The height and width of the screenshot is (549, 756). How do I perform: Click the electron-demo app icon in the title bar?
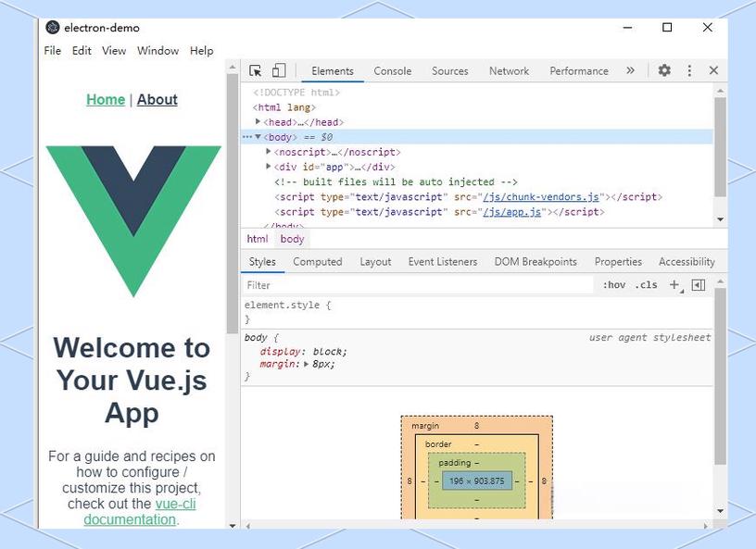coord(52,28)
